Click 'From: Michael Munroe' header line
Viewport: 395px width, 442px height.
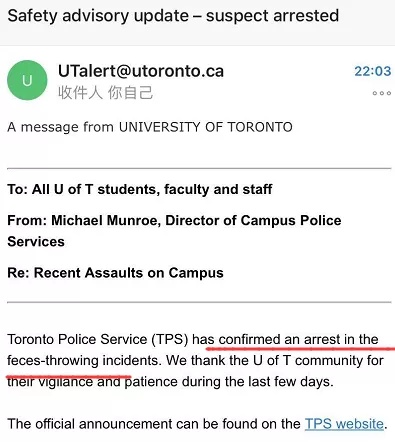click(x=174, y=231)
